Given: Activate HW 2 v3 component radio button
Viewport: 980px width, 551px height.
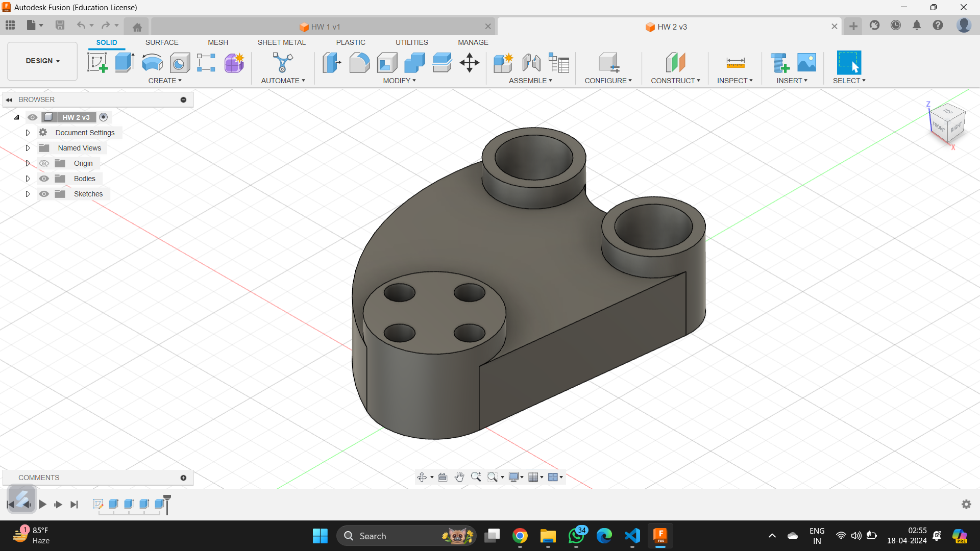Looking at the screenshot, I should [104, 117].
